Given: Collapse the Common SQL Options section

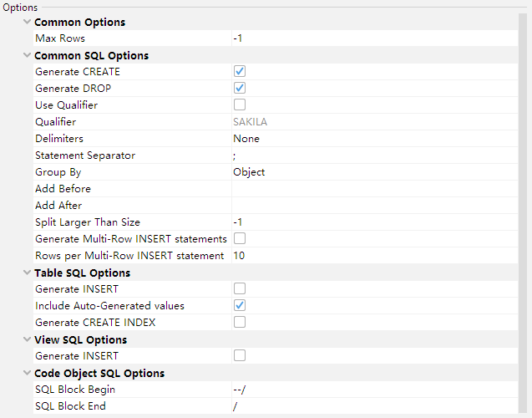Looking at the screenshot, I should (28, 55).
